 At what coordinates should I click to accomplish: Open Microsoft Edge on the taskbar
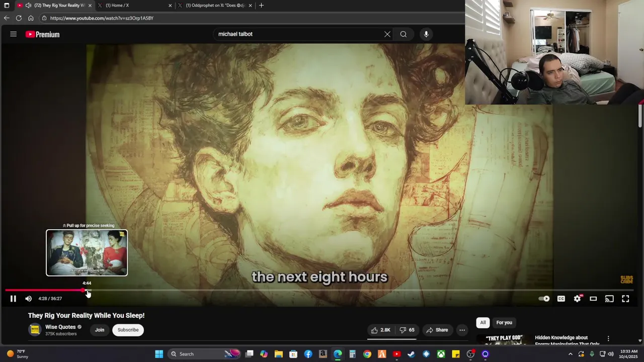point(338,354)
